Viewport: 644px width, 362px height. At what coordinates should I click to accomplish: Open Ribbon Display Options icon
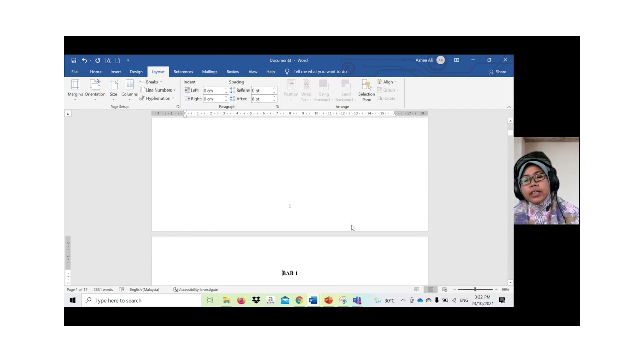click(x=457, y=60)
